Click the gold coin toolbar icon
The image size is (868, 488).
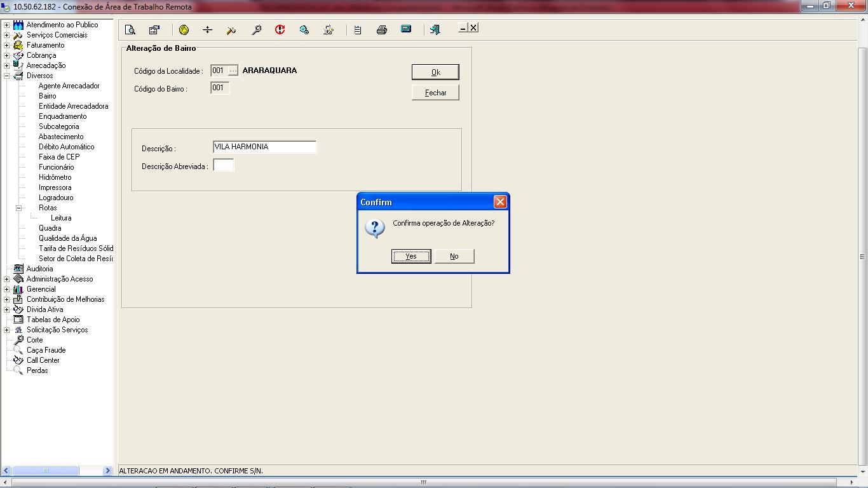point(184,30)
